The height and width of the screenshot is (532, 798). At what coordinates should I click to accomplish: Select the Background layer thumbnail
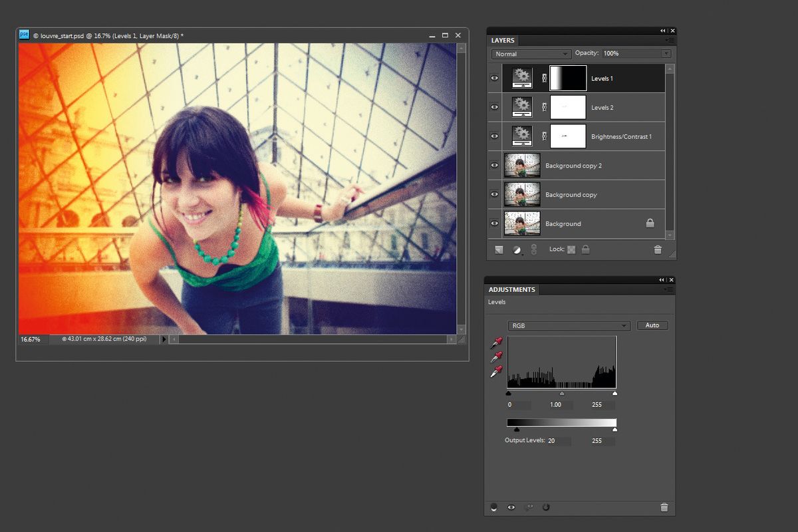[x=523, y=223]
